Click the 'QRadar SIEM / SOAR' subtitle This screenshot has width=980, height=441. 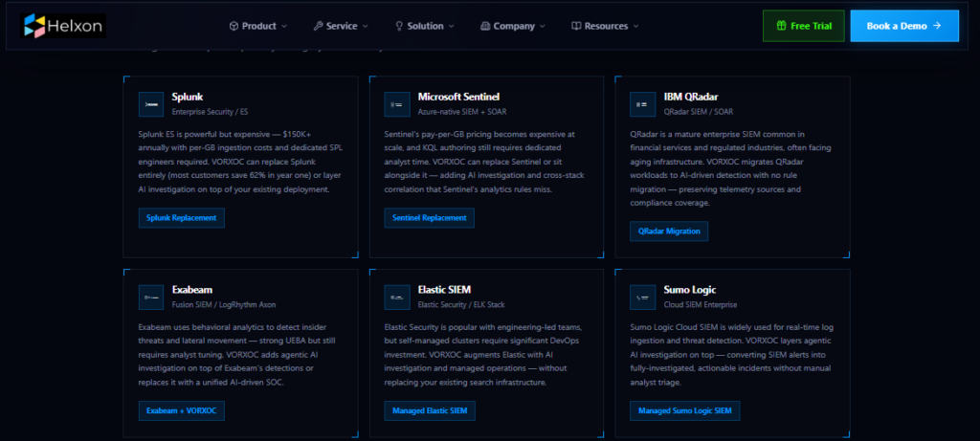click(698, 112)
